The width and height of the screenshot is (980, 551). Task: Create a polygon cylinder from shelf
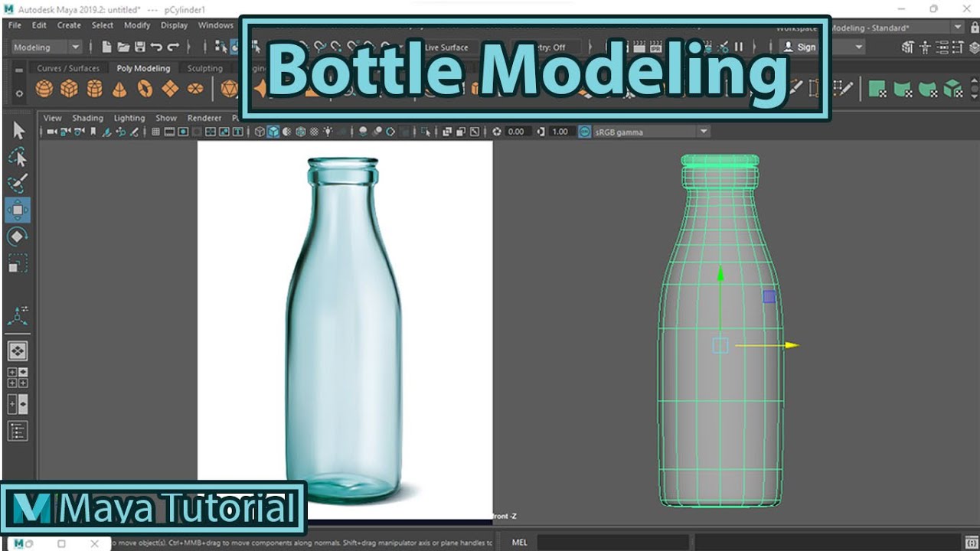click(x=94, y=89)
